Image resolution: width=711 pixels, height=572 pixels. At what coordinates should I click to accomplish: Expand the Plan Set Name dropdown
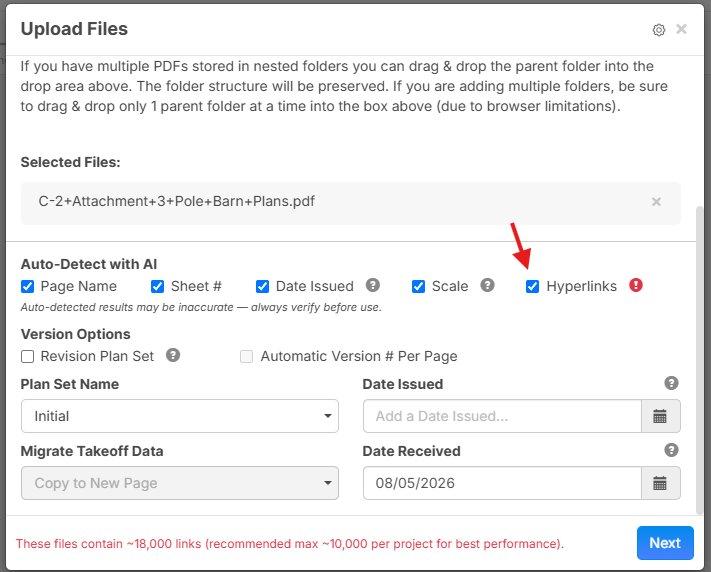point(180,416)
